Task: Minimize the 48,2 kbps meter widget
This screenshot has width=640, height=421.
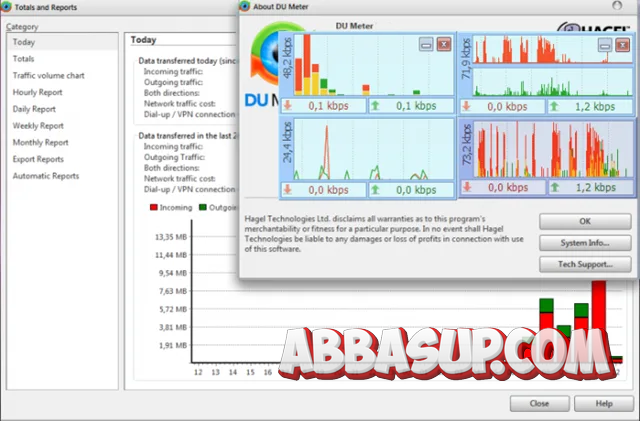Action: point(426,44)
